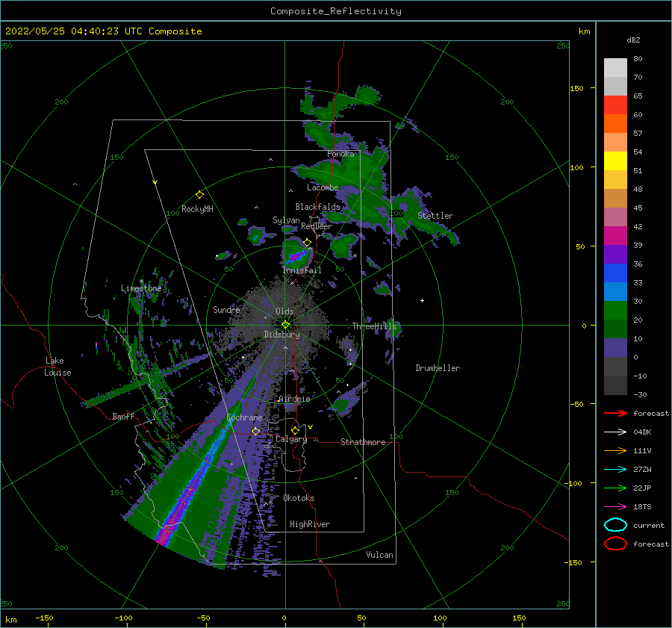Select the dark orange swatch below 60 label
672x628 pixels.
(x=615, y=123)
